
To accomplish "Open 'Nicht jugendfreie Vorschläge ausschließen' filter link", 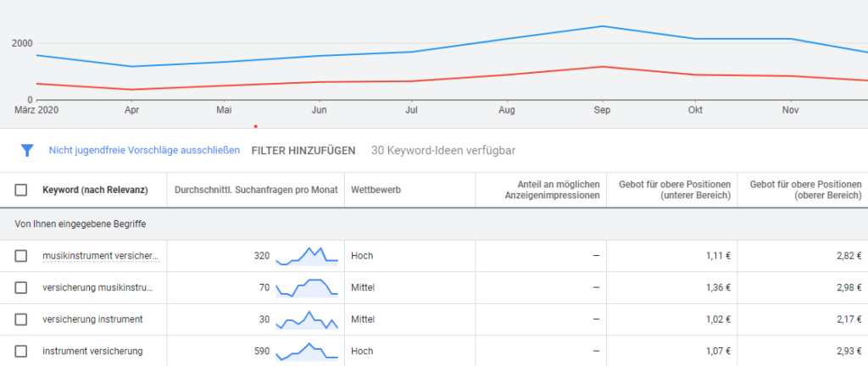I will click(x=144, y=150).
